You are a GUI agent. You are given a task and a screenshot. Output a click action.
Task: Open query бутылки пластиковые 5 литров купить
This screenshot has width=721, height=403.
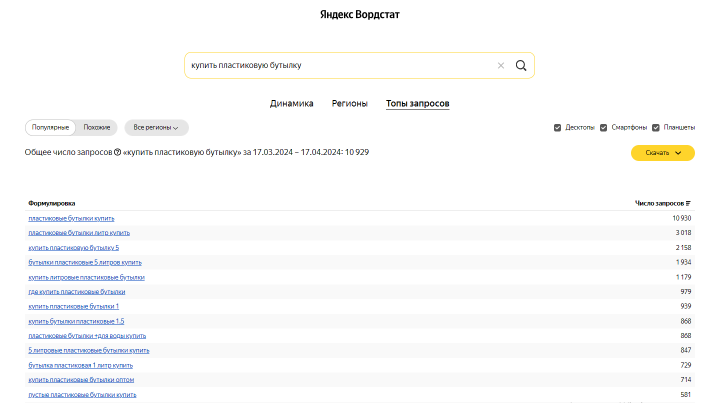pos(85,262)
